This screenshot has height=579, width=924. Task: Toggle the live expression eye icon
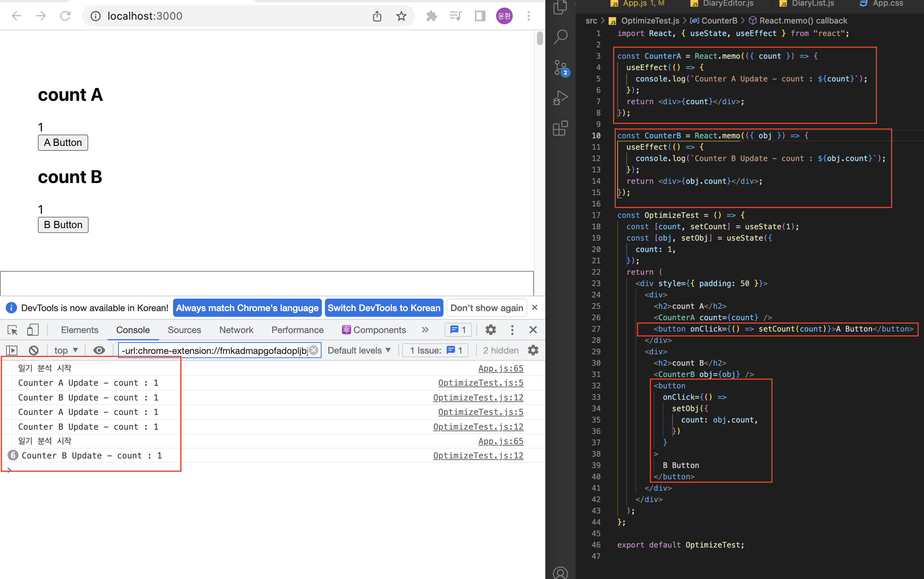point(99,350)
